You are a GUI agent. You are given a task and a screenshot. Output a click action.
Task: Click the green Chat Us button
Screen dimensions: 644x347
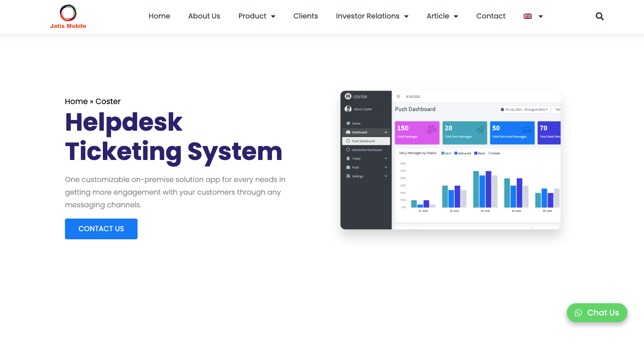click(x=597, y=313)
